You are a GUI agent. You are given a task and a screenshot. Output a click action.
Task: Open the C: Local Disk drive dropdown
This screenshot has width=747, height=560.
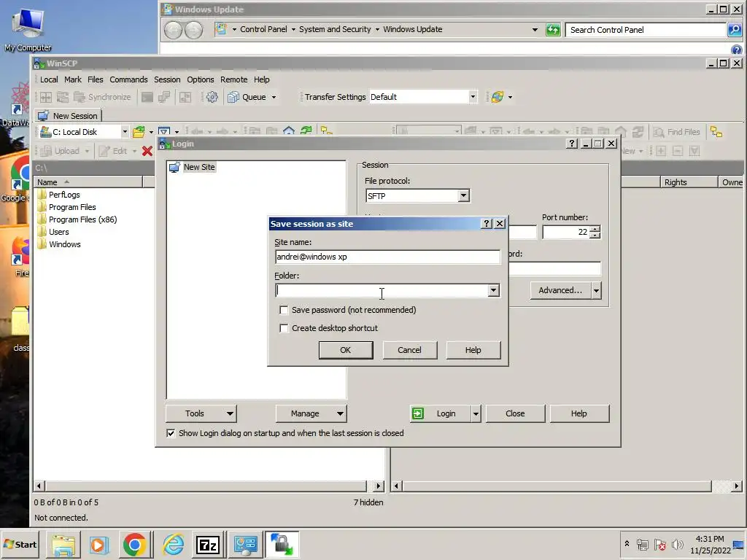125,132
